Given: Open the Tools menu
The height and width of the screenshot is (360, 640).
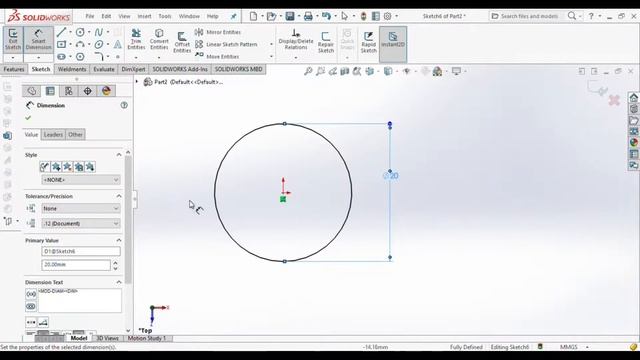Looking at the screenshot, I should 165,16.
